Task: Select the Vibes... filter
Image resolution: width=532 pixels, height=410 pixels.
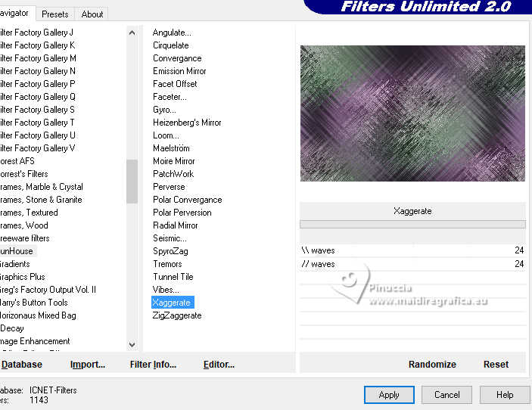Action: (166, 290)
